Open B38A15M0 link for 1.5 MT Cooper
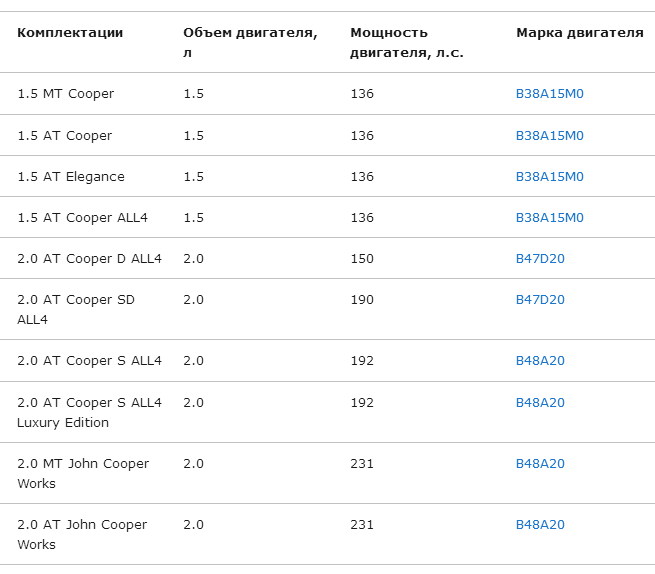This screenshot has width=655, height=574. (549, 94)
